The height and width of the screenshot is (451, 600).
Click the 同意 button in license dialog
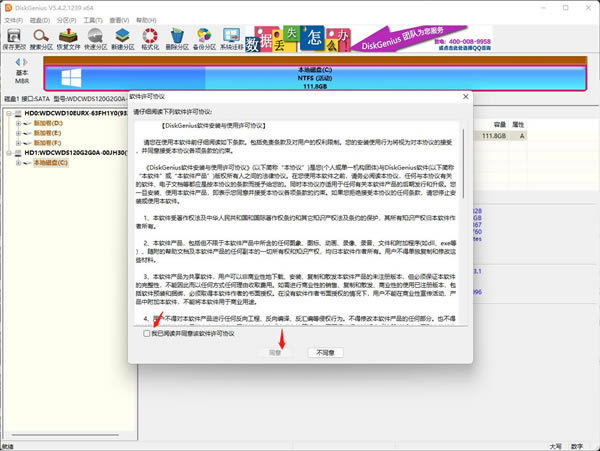(x=275, y=352)
